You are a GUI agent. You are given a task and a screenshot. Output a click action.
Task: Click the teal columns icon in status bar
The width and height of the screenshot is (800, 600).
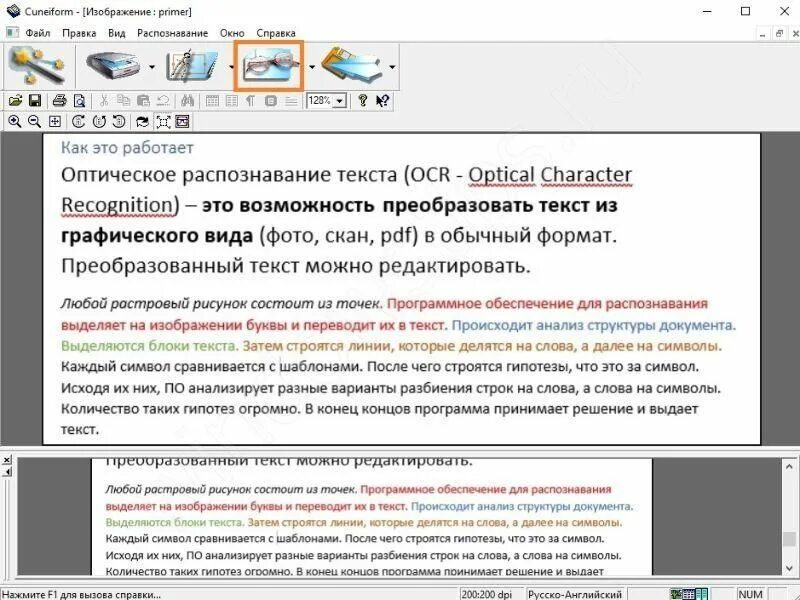702,594
